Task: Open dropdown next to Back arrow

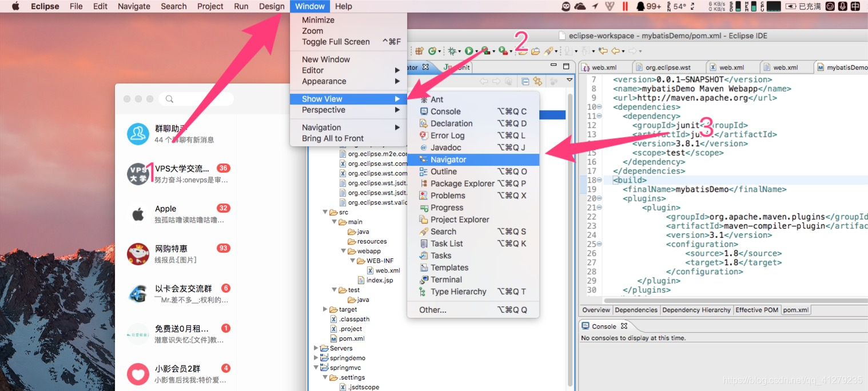Action: [624, 51]
